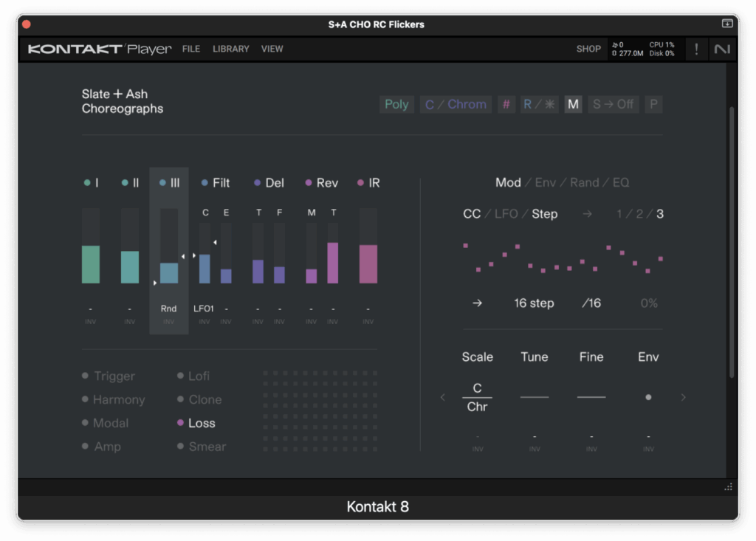
Task: Go to previous parameter page with left chevron
Action: click(443, 397)
